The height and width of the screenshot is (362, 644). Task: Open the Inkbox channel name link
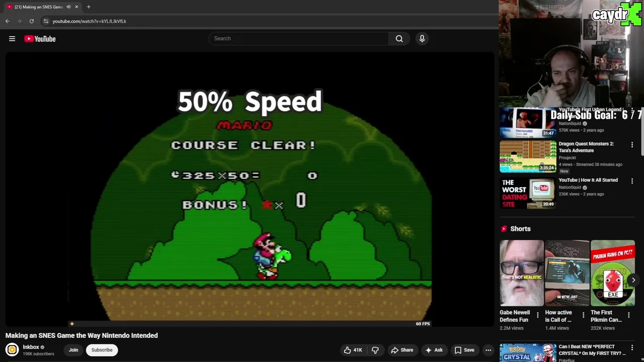31,347
